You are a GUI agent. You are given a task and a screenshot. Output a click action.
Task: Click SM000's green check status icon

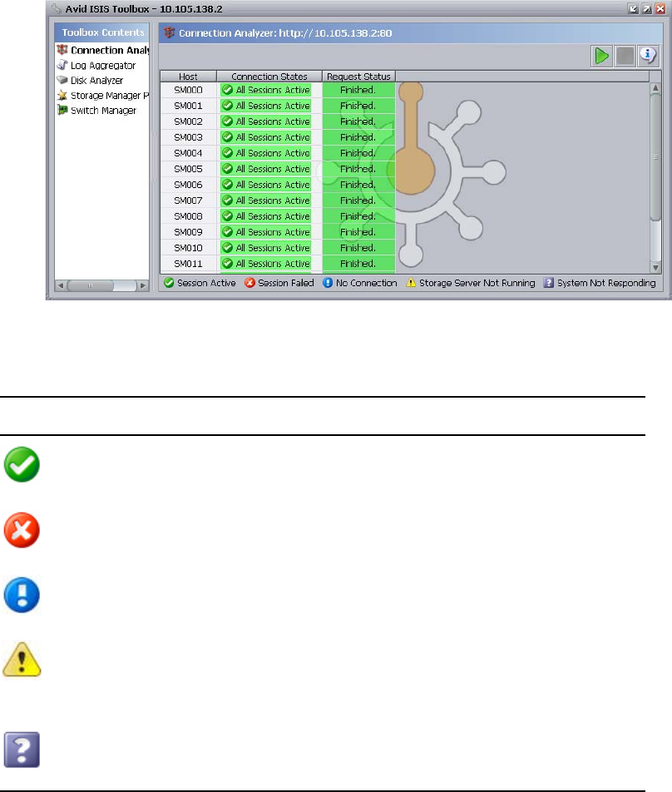tap(228, 90)
